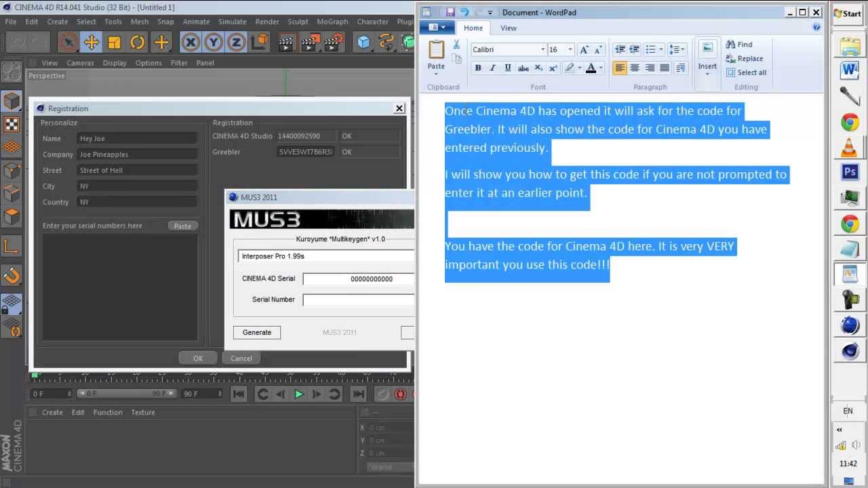Open the bullet list style dropdown arrow

coord(661,49)
